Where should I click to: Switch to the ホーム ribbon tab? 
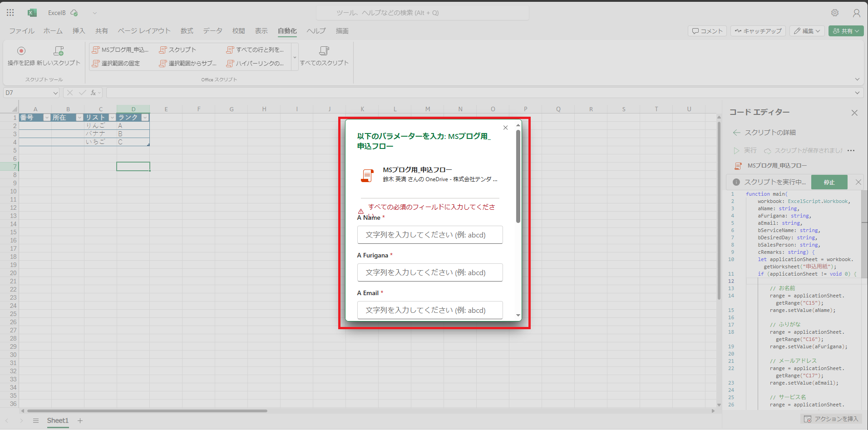(53, 31)
